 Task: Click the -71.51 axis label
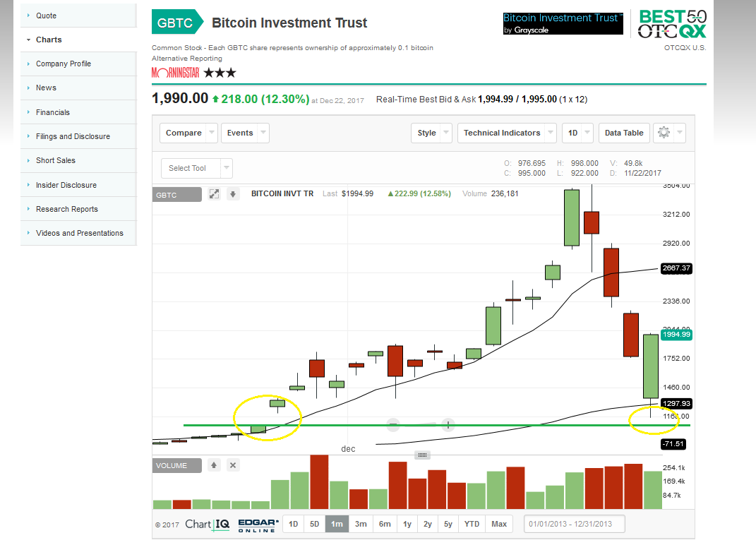[x=673, y=443]
